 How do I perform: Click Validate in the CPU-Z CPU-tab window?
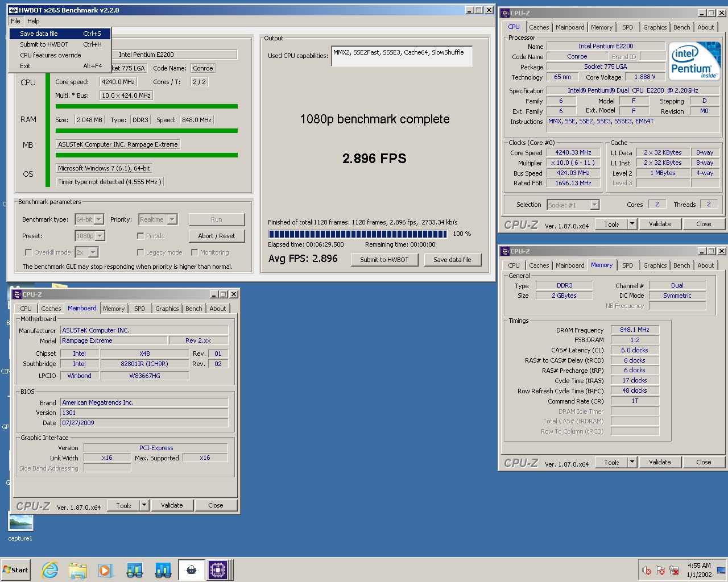point(660,224)
